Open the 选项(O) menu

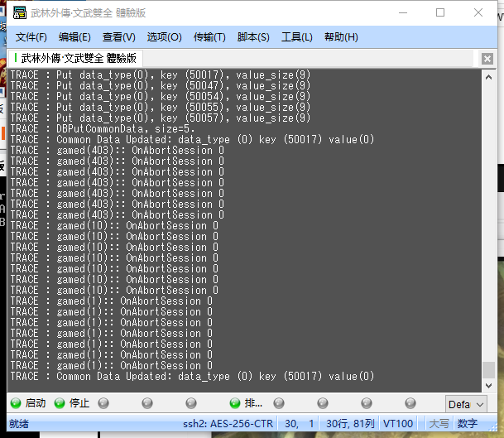click(x=164, y=37)
